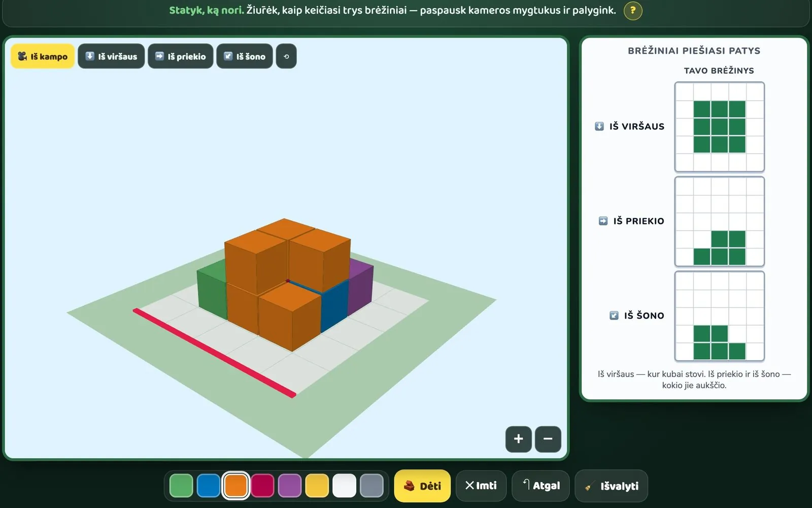Pick the purple cube color
Image resolution: width=812 pixels, height=508 pixels.
point(290,486)
